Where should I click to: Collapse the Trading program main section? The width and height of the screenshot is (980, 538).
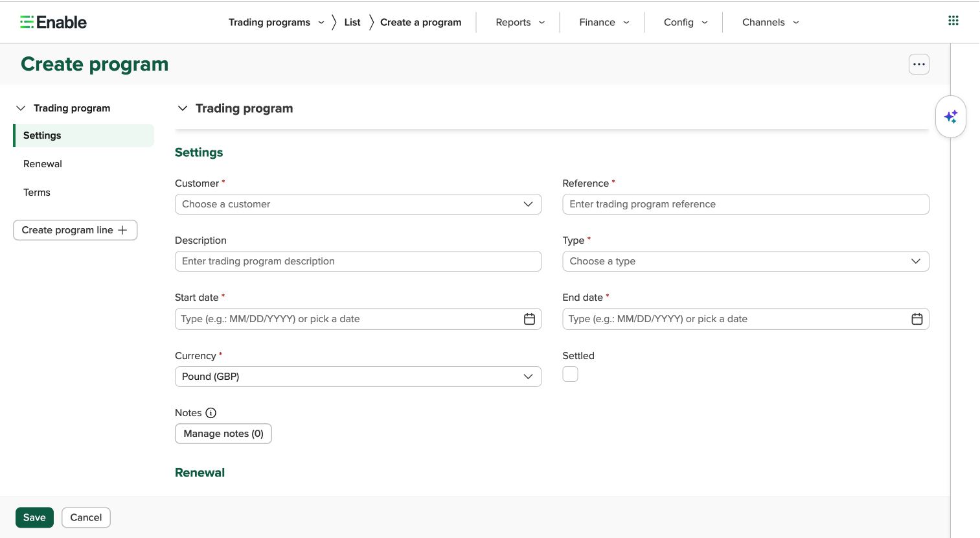click(183, 108)
